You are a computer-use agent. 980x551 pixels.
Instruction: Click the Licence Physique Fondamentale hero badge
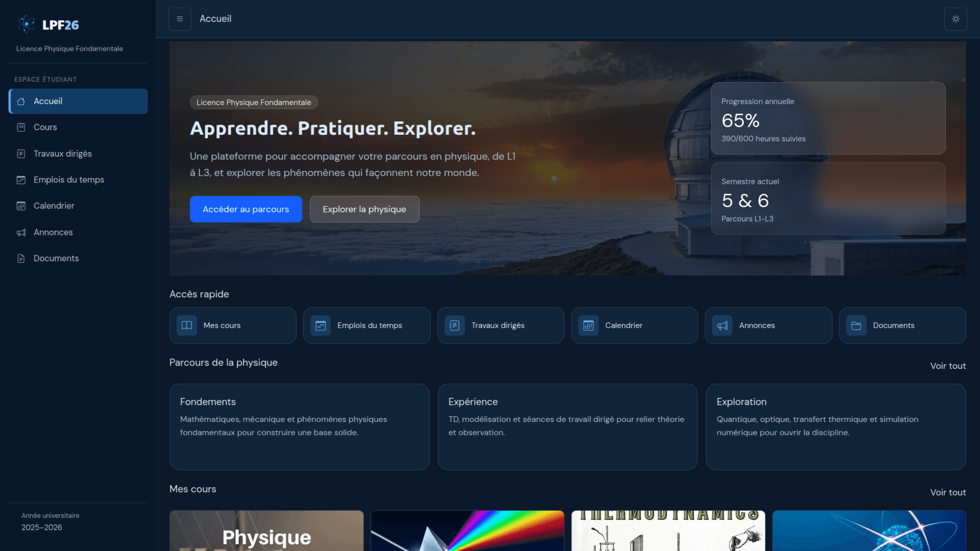click(254, 102)
